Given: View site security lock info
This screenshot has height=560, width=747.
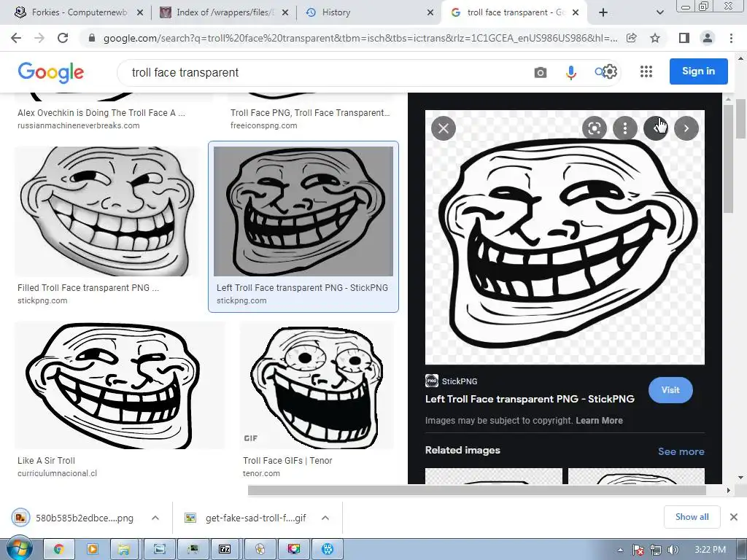Looking at the screenshot, I should coord(92,38).
